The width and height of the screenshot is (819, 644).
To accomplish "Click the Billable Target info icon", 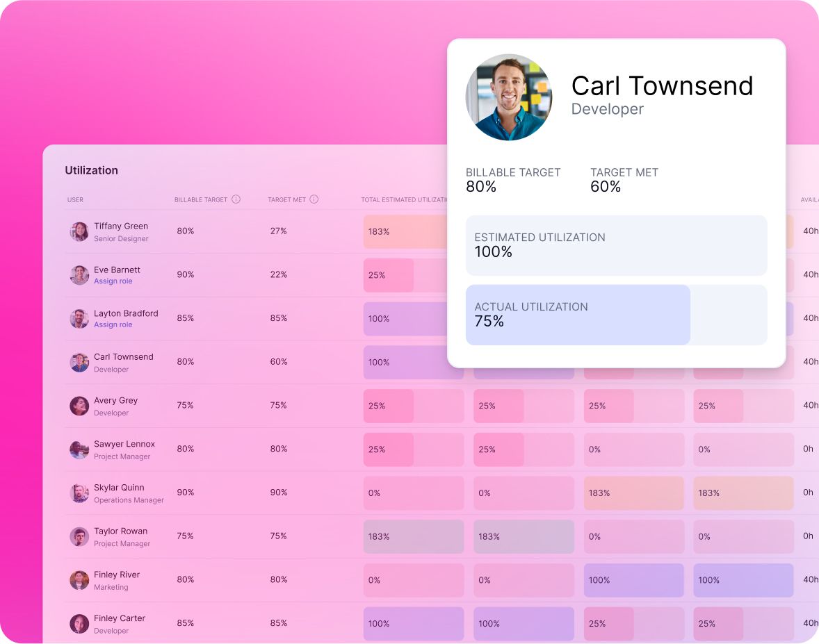I will click(x=236, y=199).
